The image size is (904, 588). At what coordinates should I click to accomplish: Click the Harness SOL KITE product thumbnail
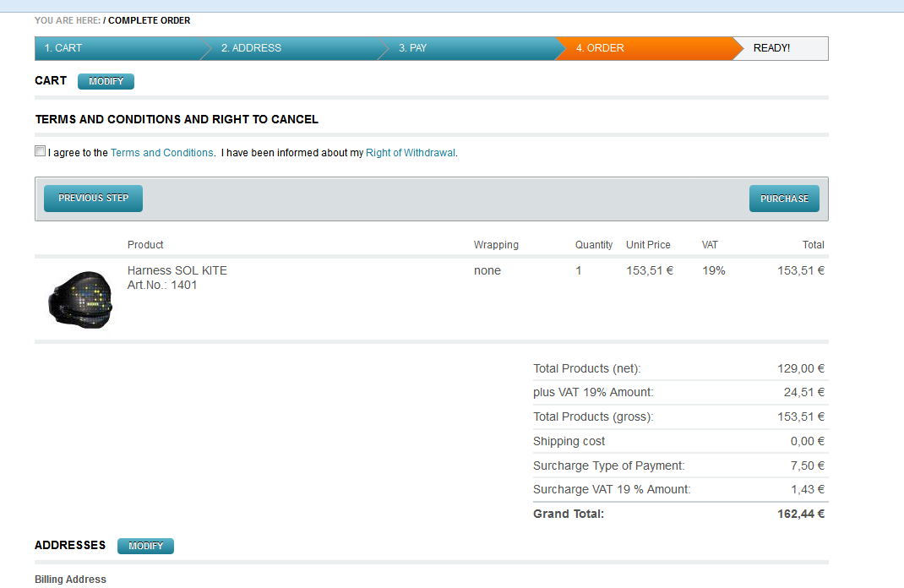(x=80, y=299)
